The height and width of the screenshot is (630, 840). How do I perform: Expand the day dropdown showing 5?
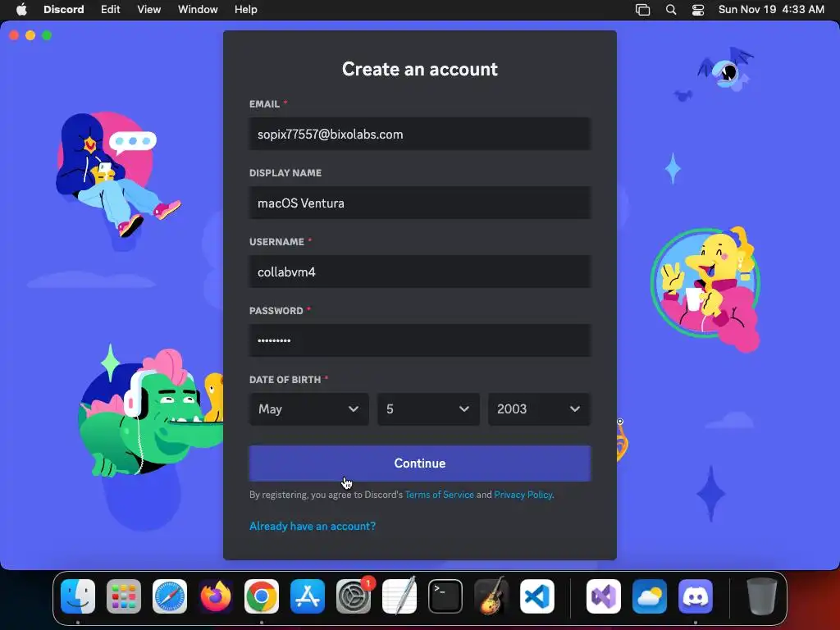point(428,409)
